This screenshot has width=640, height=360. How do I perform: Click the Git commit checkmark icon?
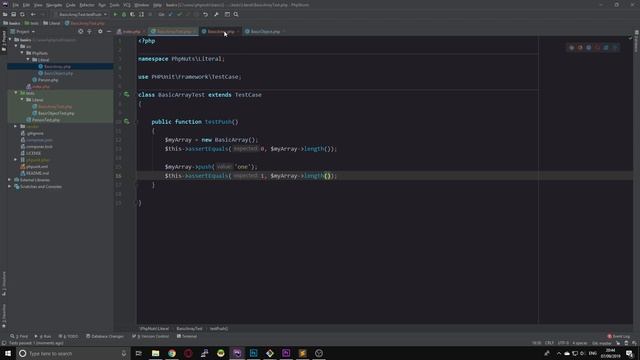pos(179,14)
